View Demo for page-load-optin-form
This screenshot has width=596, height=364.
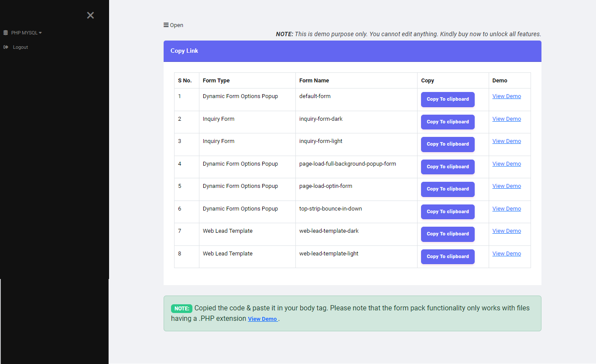(507, 186)
